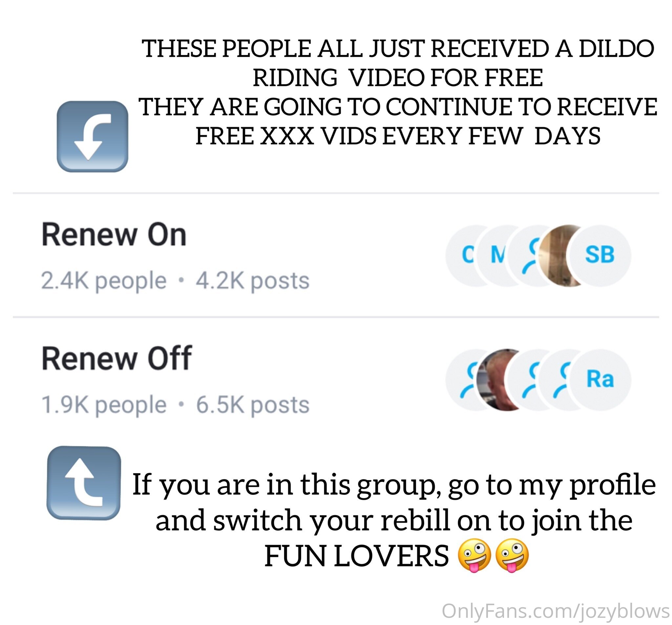Select the SB initials avatar

tap(600, 255)
